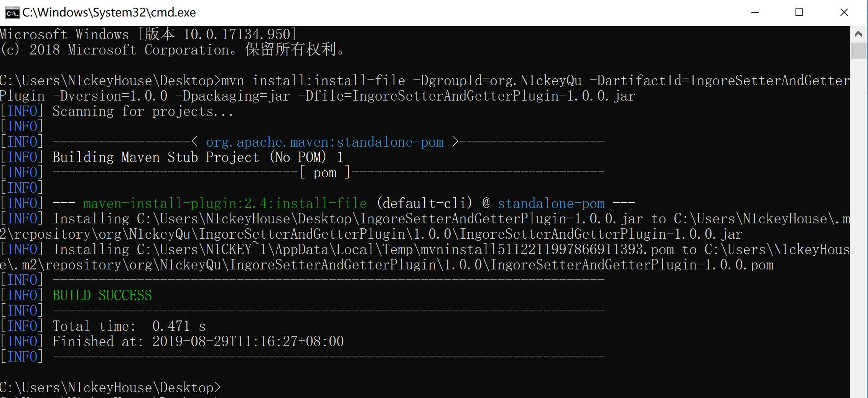The height and width of the screenshot is (398, 868).
Task: Click the Building Maven Stub Project text
Action: [x=156, y=157]
